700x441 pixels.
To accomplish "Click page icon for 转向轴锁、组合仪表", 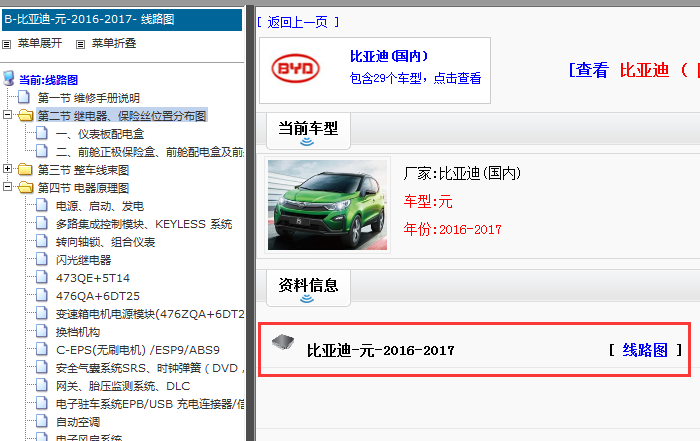I will click(42, 241).
